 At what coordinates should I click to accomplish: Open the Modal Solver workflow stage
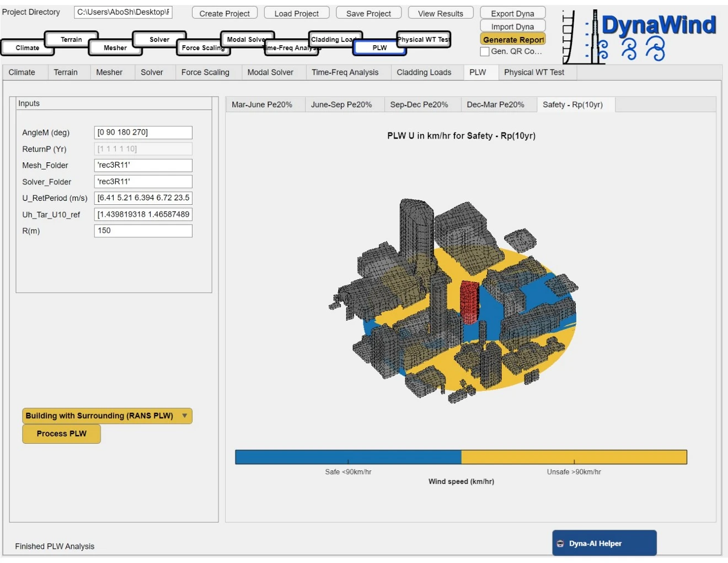tap(246, 39)
